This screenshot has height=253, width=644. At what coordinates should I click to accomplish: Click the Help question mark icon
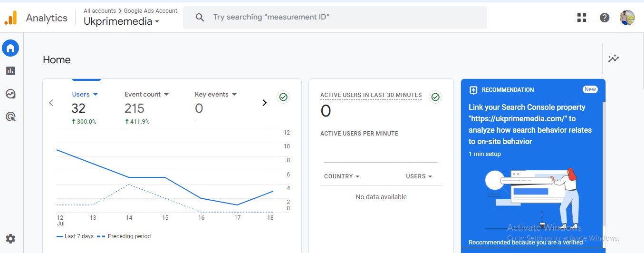click(604, 18)
